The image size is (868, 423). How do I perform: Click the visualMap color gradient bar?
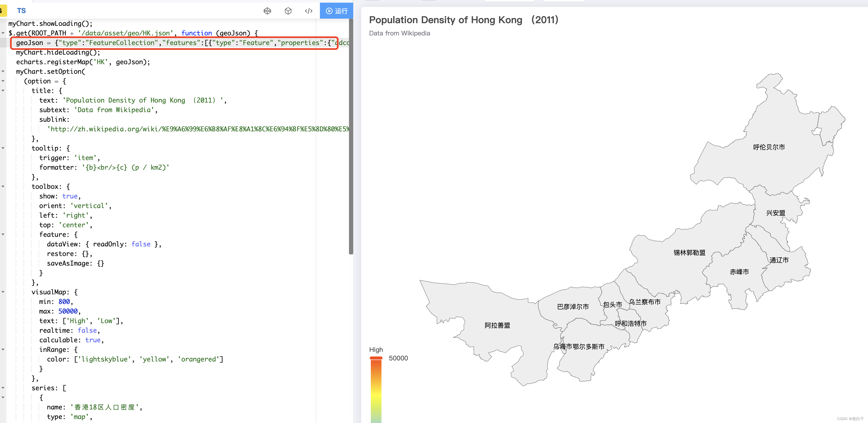376,391
